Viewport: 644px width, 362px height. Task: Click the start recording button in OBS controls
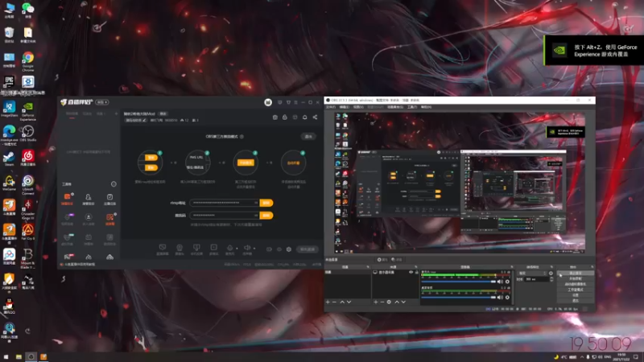point(575,278)
